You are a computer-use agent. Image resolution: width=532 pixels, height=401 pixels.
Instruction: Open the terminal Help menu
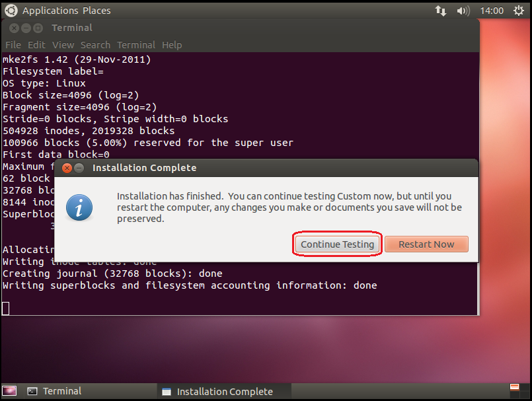tap(172, 45)
